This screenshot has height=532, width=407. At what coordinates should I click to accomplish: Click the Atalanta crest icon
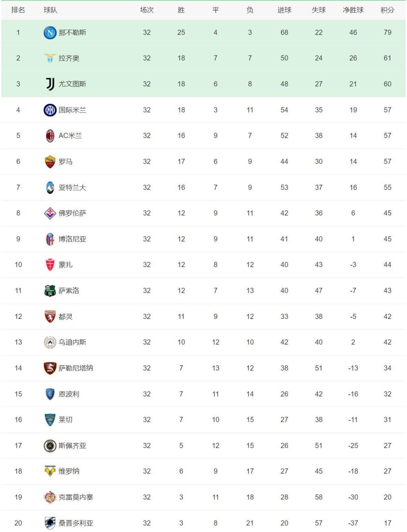point(50,187)
